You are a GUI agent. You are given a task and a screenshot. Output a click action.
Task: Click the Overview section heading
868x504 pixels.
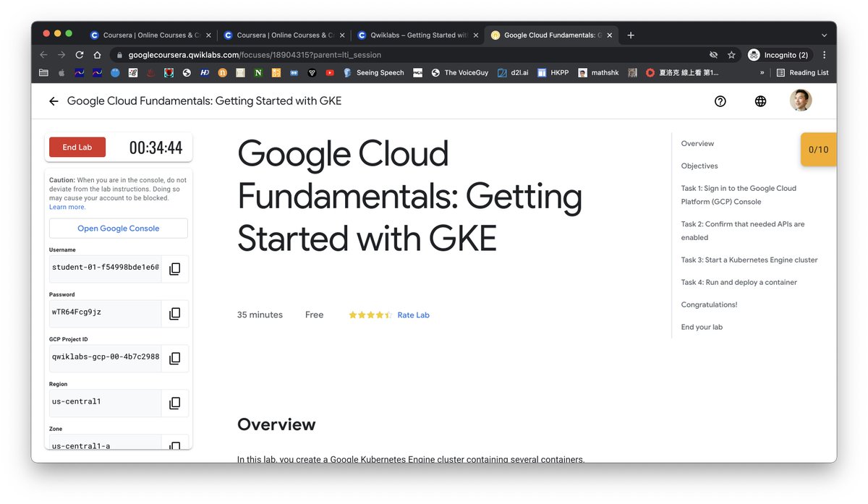[276, 424]
